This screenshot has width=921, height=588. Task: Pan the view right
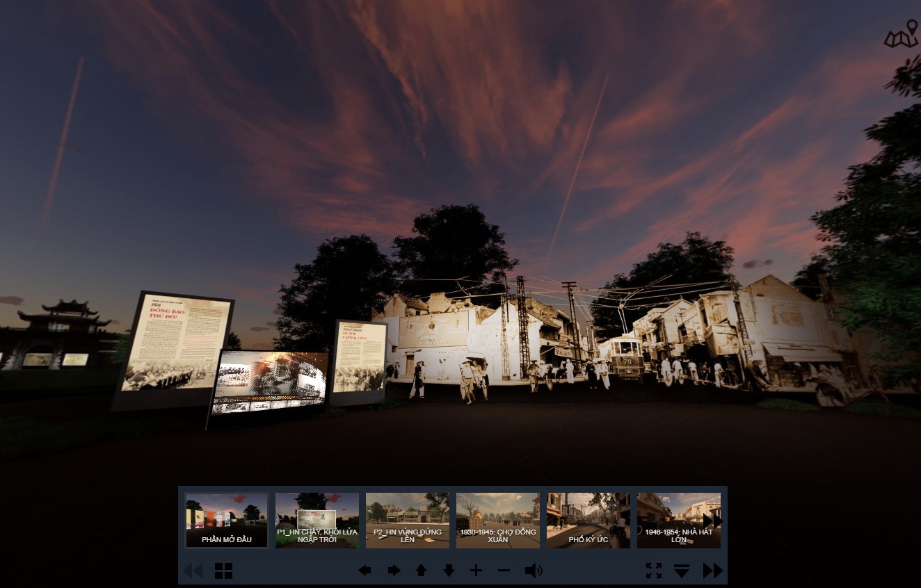(394, 571)
